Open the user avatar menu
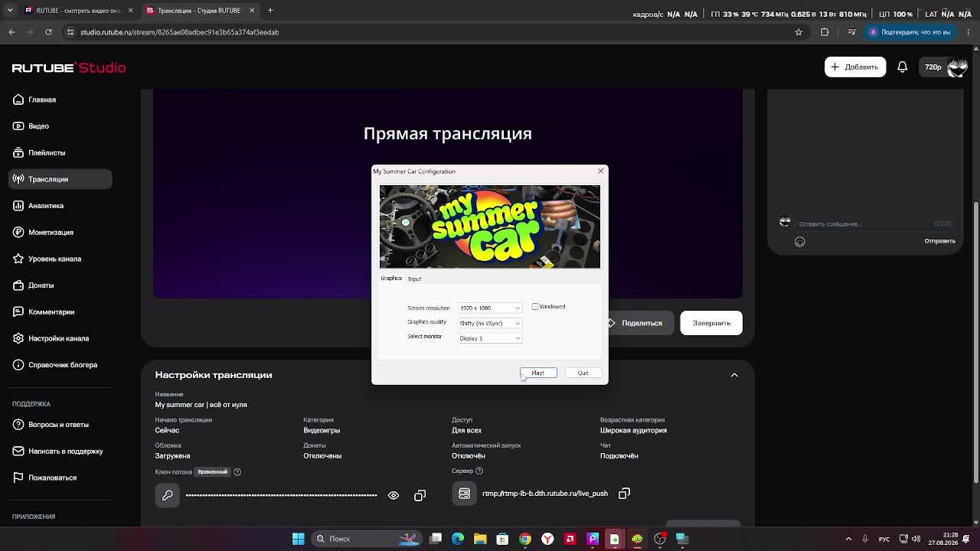Image resolution: width=980 pixels, height=551 pixels. (957, 67)
